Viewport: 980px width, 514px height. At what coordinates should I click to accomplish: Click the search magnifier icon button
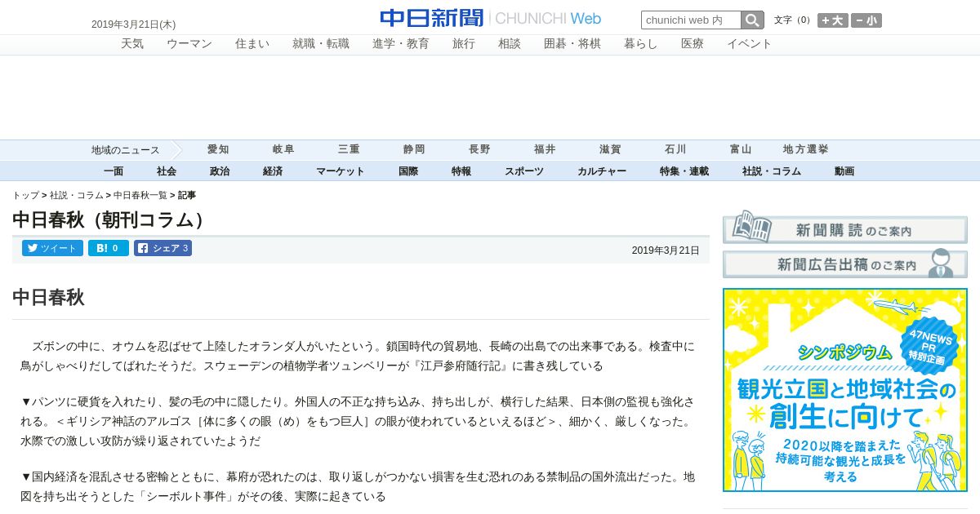(x=752, y=20)
